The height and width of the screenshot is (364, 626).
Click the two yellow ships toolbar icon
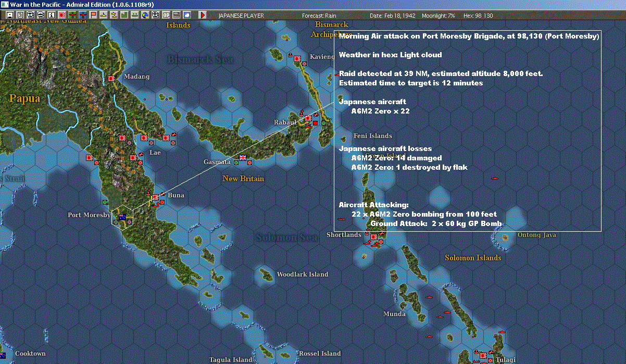(x=114, y=16)
